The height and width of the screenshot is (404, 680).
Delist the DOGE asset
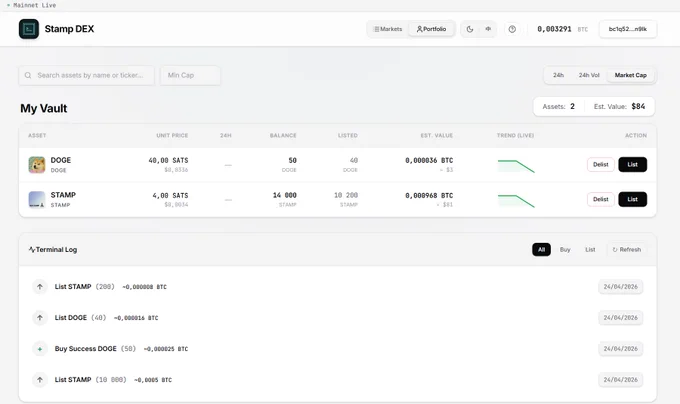[x=601, y=165]
